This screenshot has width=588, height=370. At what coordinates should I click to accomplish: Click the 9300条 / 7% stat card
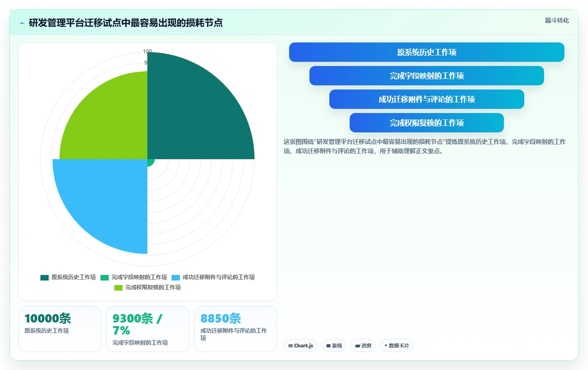coord(147,329)
